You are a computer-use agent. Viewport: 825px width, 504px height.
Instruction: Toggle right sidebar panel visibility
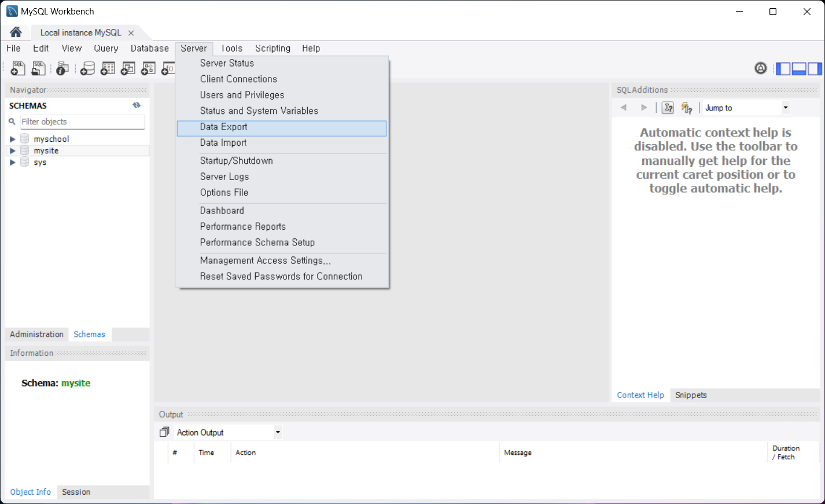tap(815, 68)
